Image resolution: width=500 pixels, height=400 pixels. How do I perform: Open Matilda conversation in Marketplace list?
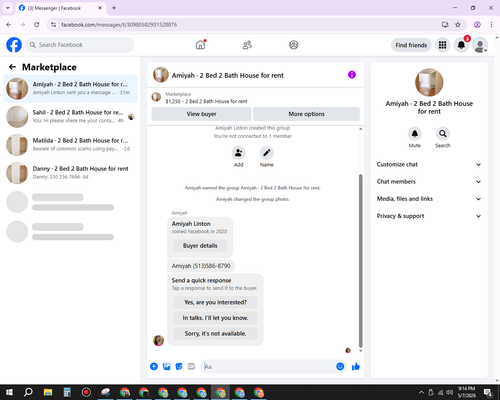click(70, 145)
